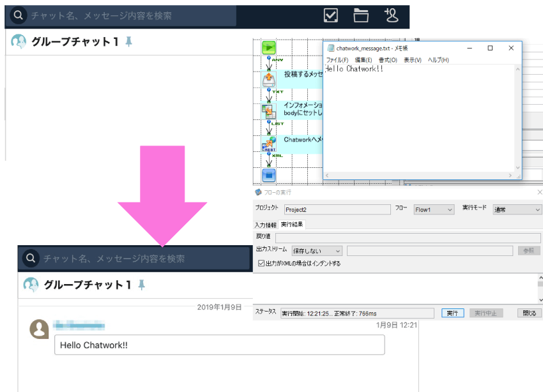Open the file folder icon in Chatwork header
Viewport: 543px width, 392px height.
pos(360,15)
